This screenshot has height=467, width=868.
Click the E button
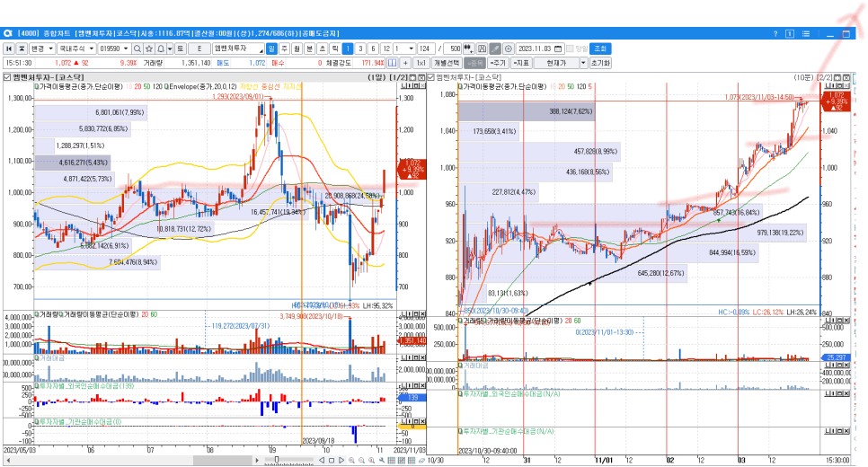[199, 48]
